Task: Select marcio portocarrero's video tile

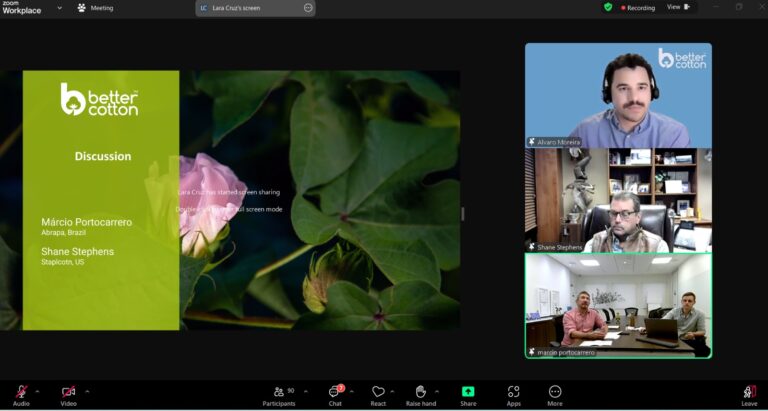Action: tap(618, 306)
